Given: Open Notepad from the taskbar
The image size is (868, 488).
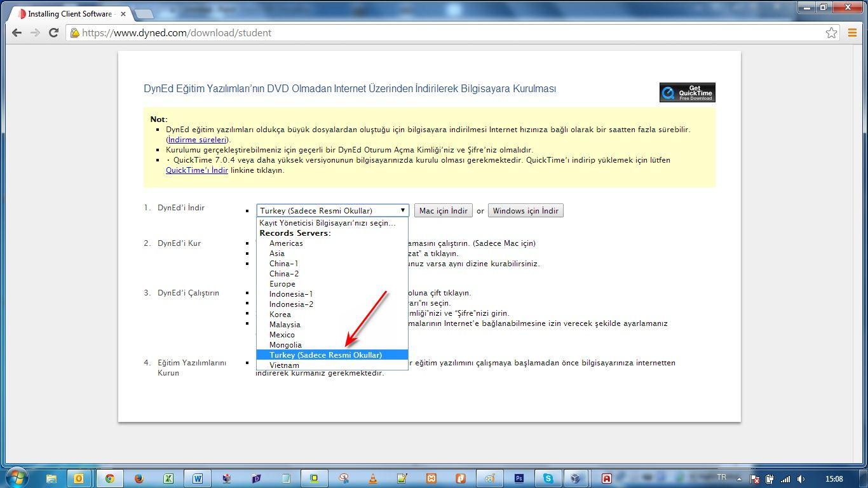Looking at the screenshot, I should point(285,478).
